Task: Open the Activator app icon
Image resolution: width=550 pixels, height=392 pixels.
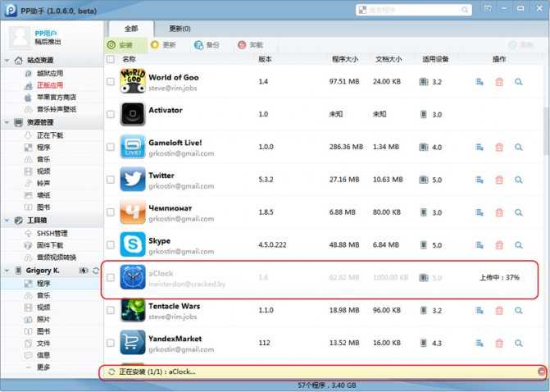Action: pos(133,114)
